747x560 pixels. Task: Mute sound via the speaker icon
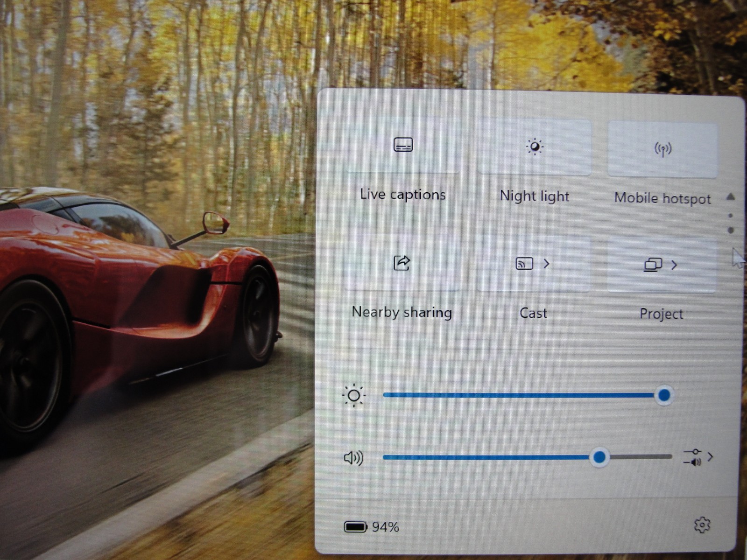pos(353,458)
